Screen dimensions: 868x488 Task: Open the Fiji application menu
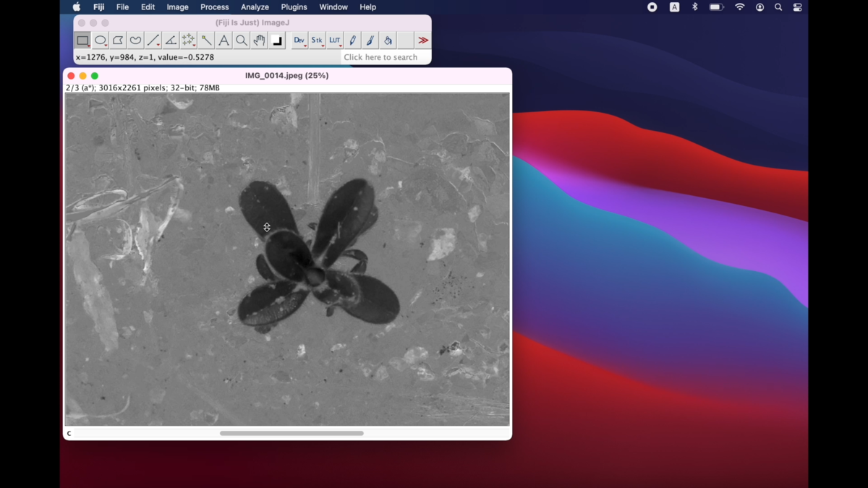98,7
